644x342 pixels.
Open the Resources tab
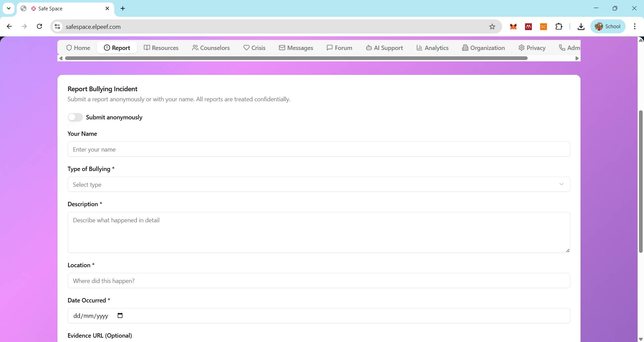click(161, 48)
